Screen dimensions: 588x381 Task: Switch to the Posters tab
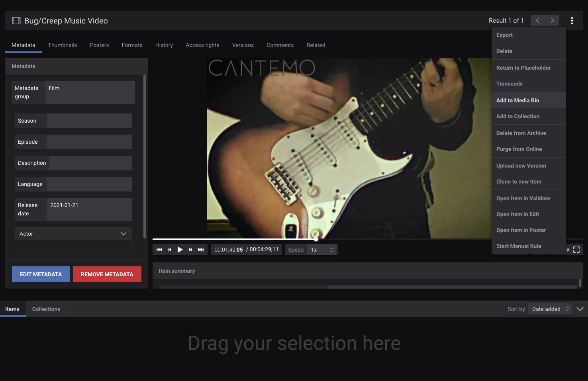tap(100, 45)
